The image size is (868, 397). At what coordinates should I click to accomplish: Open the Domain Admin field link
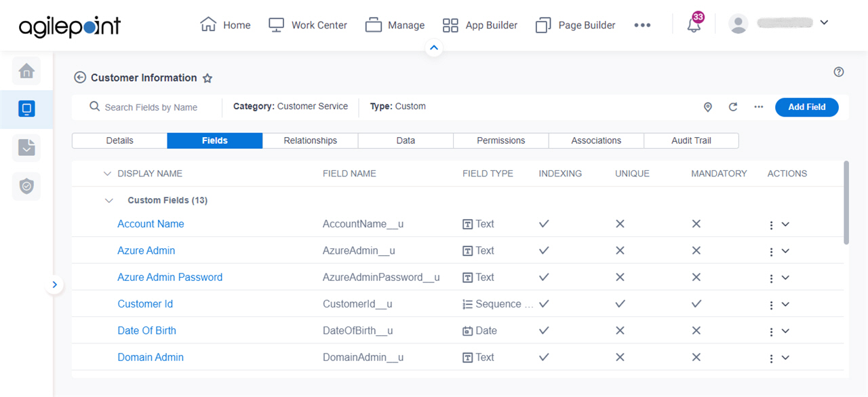pos(151,357)
